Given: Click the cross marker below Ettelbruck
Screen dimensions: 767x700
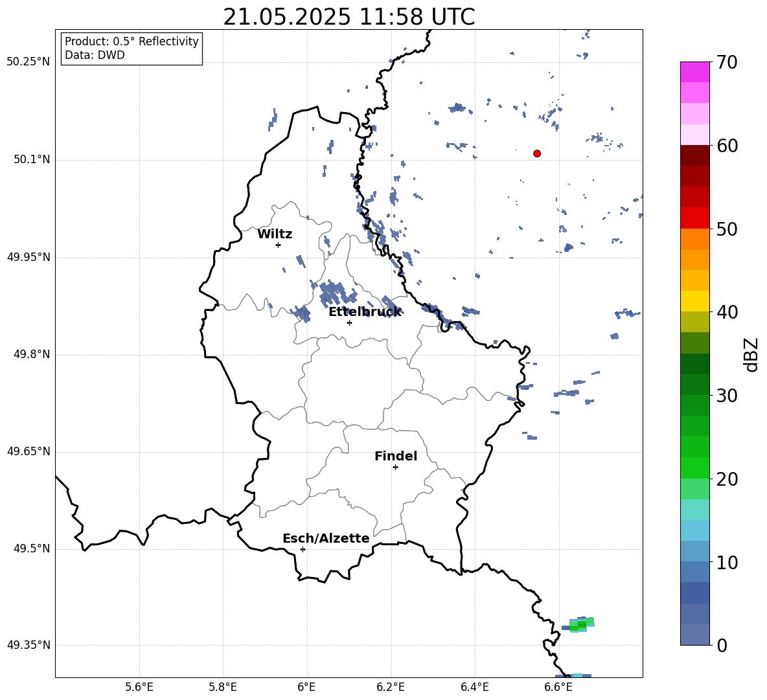Looking at the screenshot, I should click(x=349, y=322).
